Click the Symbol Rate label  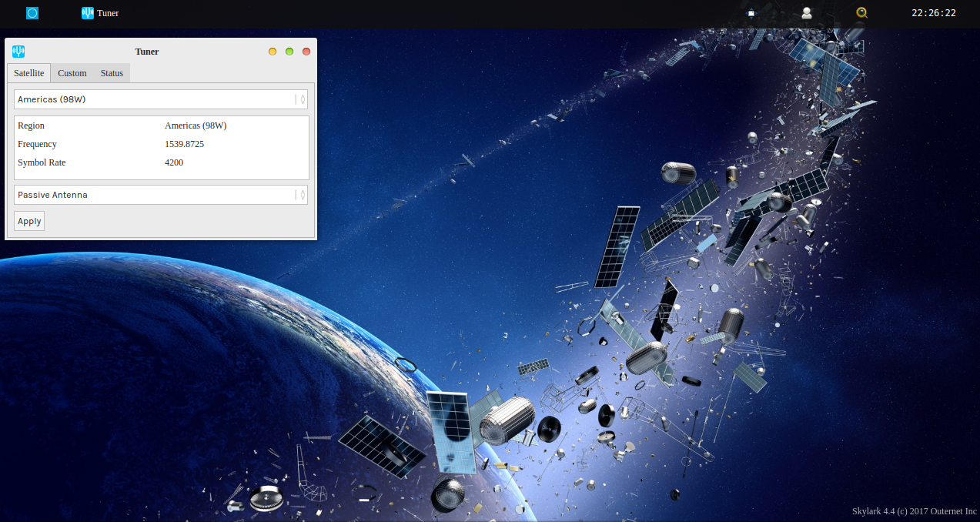(42, 162)
